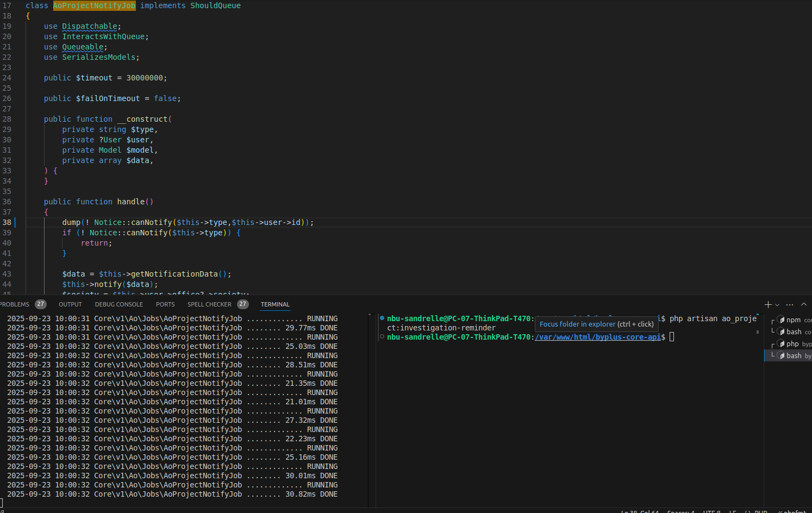The width and height of the screenshot is (812, 513).
Task: Click the first bash terminal entry icon
Action: (x=781, y=332)
